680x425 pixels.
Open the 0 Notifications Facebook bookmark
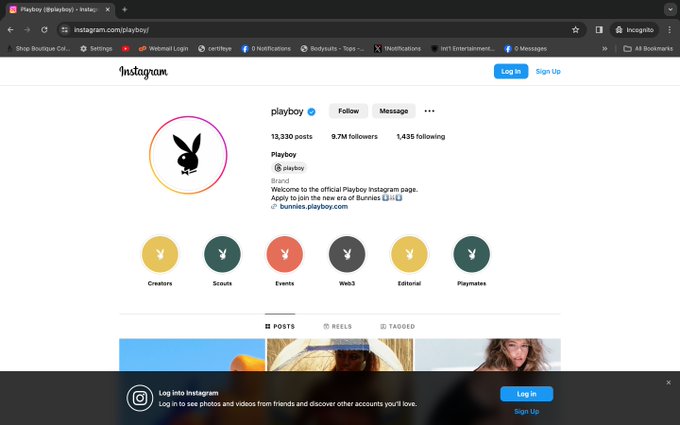coord(266,49)
